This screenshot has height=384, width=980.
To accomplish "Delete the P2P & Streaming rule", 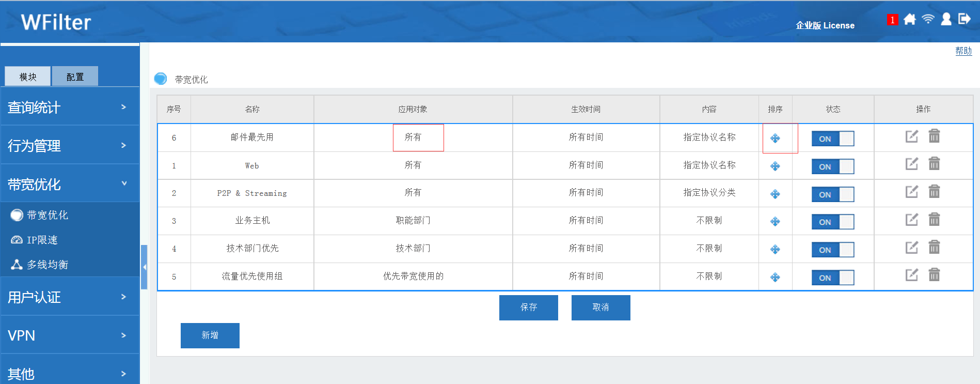I will [934, 192].
